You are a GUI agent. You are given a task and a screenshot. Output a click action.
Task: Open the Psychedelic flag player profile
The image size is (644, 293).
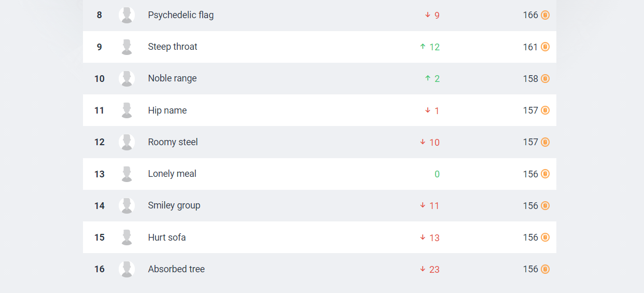(x=180, y=15)
